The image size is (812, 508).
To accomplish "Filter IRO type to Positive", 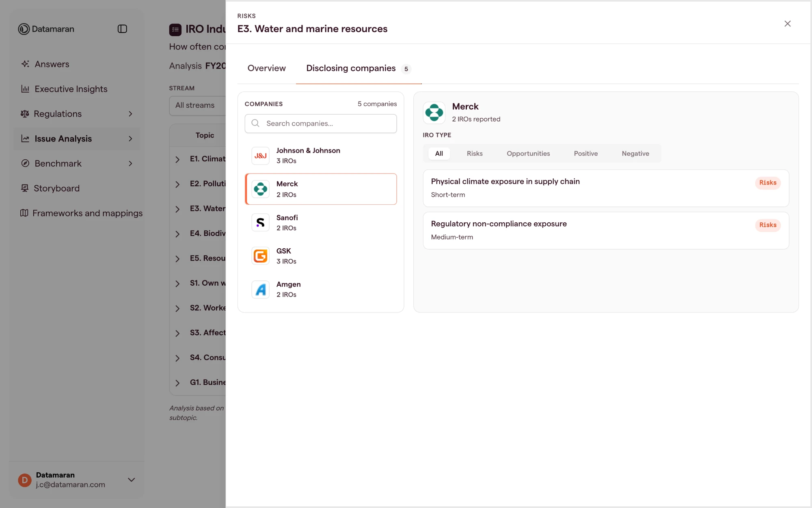I will [x=586, y=154].
